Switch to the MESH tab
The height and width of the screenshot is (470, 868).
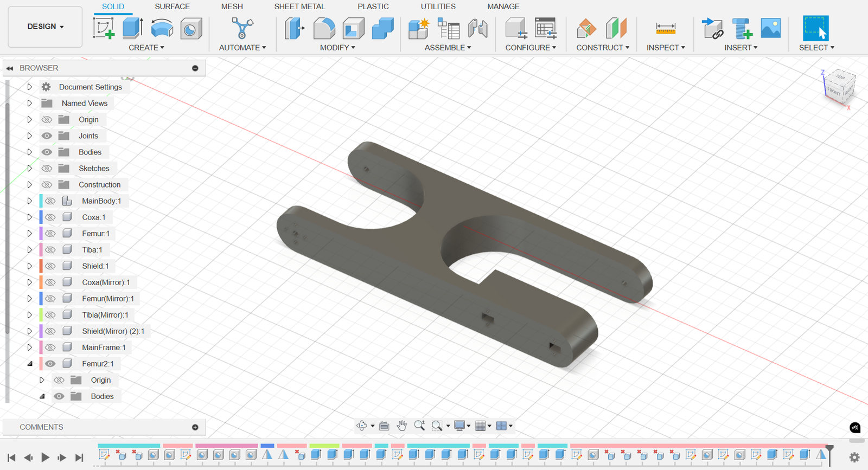[x=232, y=7]
